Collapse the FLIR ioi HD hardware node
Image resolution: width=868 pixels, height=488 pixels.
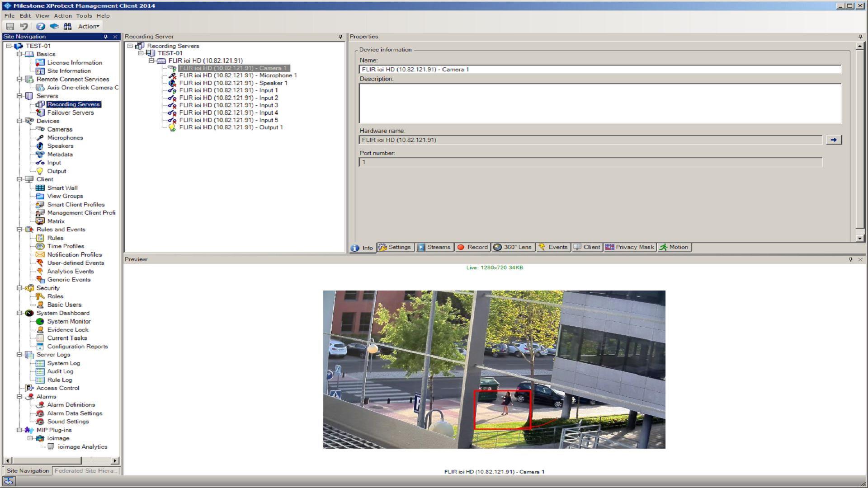tap(151, 61)
